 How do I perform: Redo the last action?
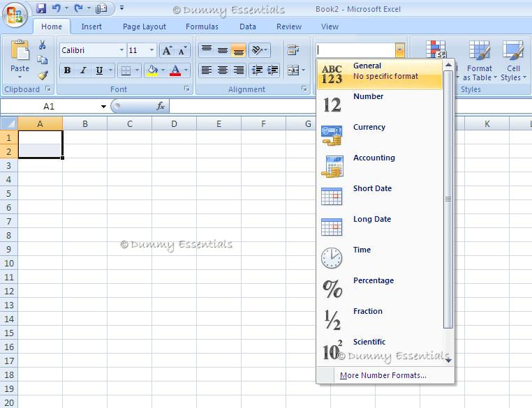coord(78,8)
